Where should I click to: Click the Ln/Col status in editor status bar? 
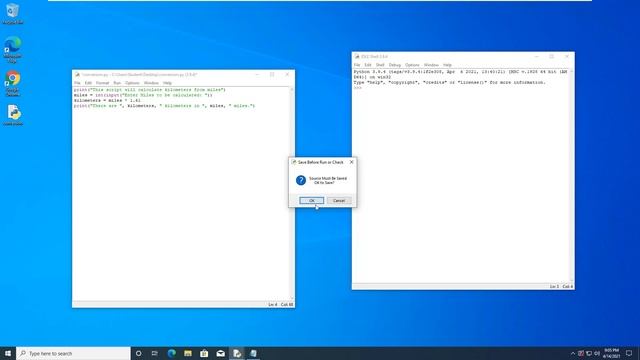click(281, 304)
